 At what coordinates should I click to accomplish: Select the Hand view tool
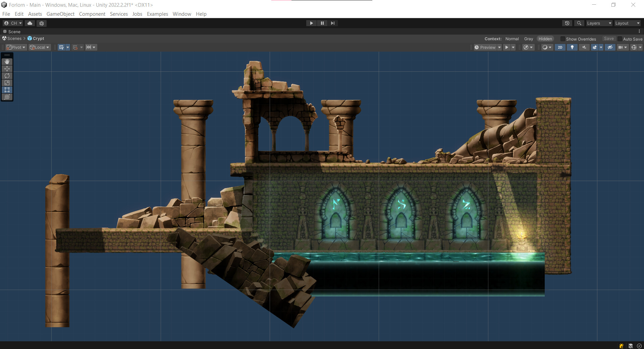pyautogui.click(x=7, y=62)
